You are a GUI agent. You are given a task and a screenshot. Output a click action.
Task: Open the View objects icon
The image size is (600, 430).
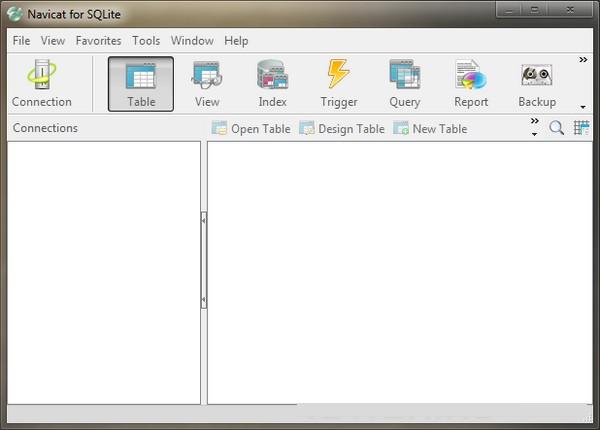click(207, 83)
